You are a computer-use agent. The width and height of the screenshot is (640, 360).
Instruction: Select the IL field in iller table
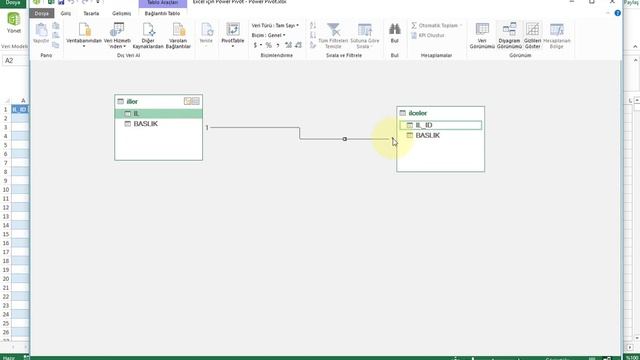158,113
